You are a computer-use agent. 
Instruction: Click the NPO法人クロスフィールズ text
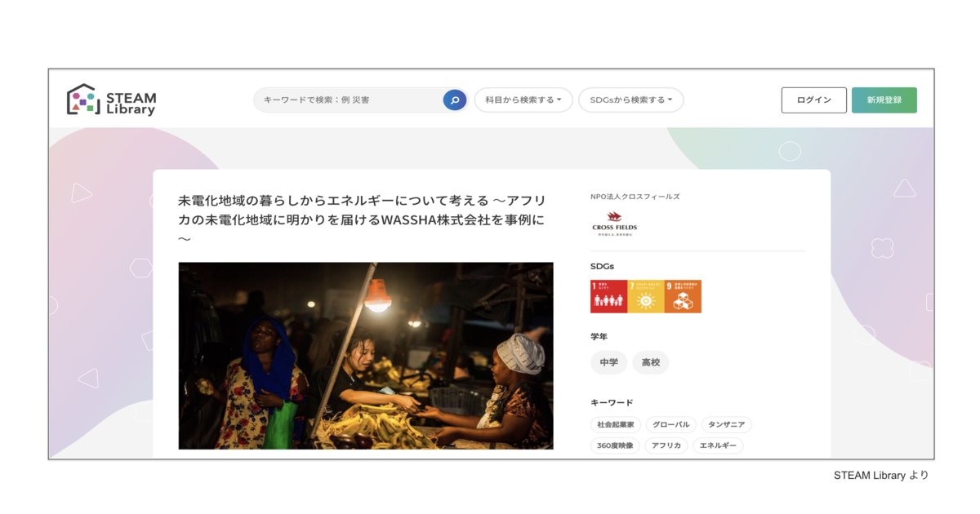(635, 197)
